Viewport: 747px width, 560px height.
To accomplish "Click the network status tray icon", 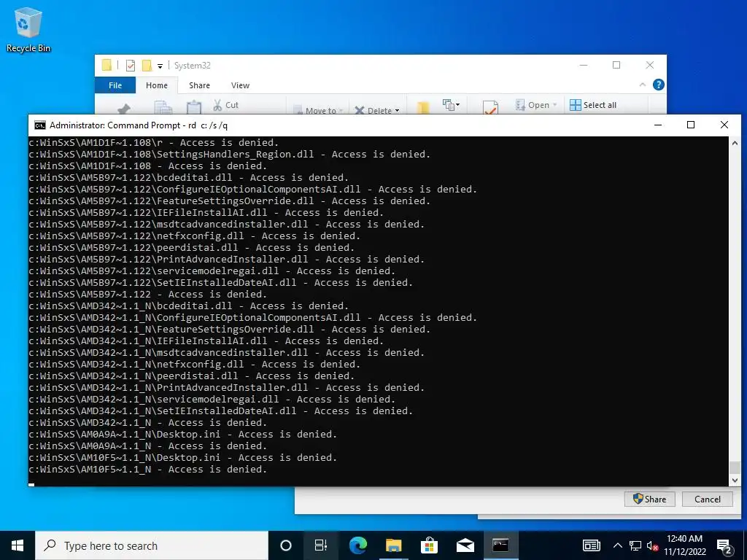I will (x=635, y=545).
